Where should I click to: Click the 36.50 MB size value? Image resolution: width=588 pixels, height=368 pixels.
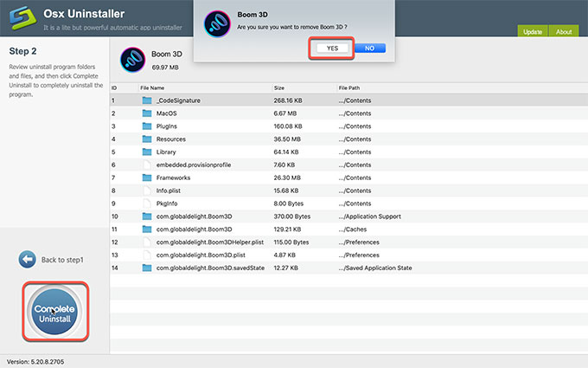pos(287,139)
